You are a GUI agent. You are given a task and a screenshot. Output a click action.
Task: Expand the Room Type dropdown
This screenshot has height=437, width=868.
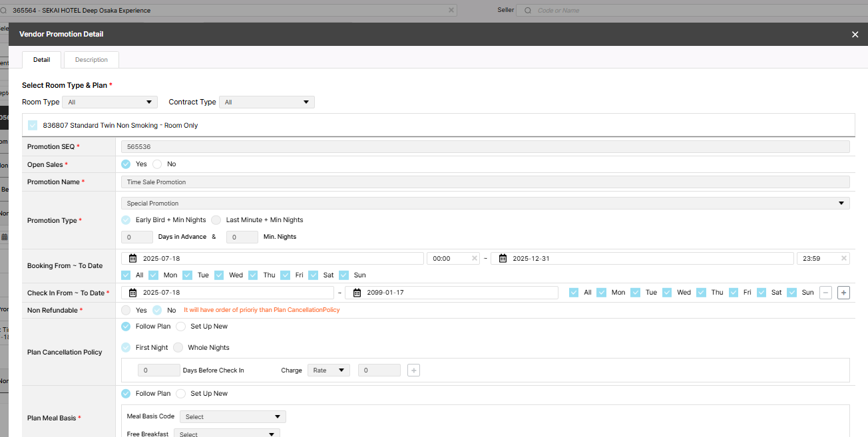point(110,102)
